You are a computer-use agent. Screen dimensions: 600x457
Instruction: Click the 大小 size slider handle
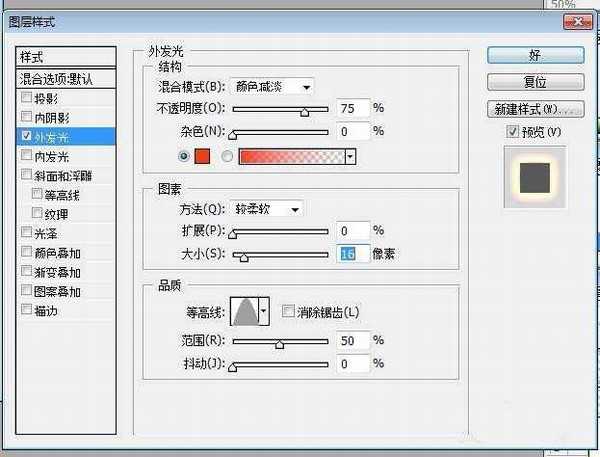pyautogui.click(x=244, y=257)
